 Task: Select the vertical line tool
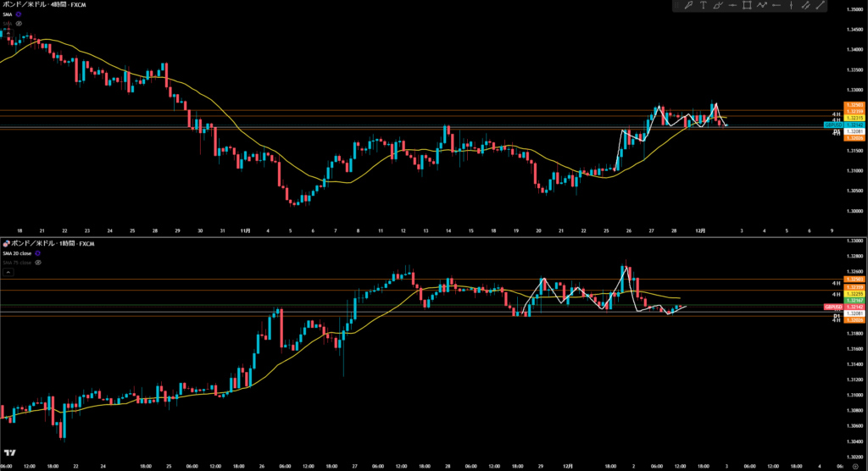pos(793,6)
